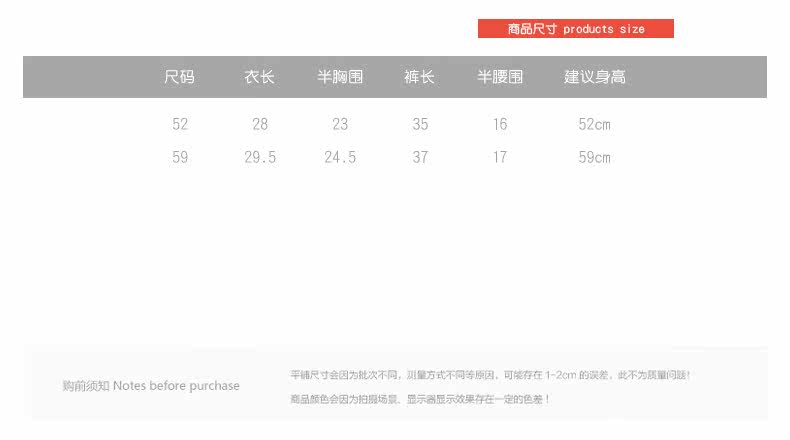Viewport: 790px width, 440px height.
Task: Select the 尺码 column header
Action: [x=179, y=77]
